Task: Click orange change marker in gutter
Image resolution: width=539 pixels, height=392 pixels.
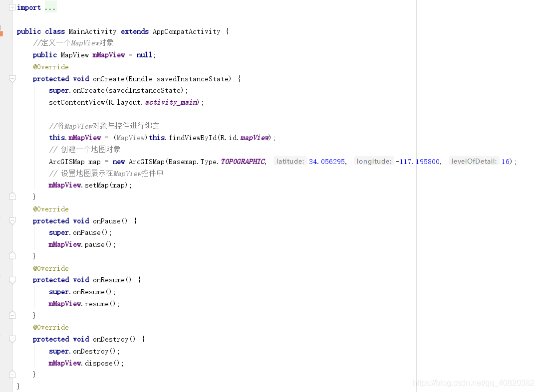Action: [x=1, y=33]
